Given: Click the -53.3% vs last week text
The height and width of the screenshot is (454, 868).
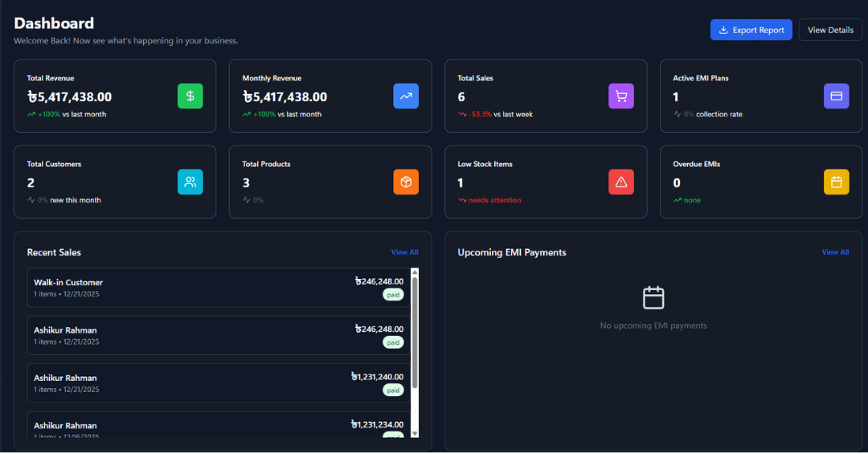Looking at the screenshot, I should click(501, 114).
